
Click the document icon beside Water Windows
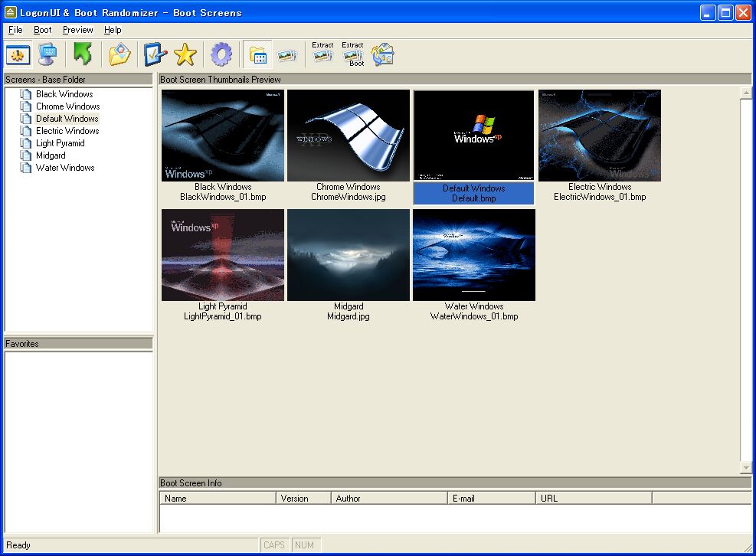pyautogui.click(x=25, y=168)
